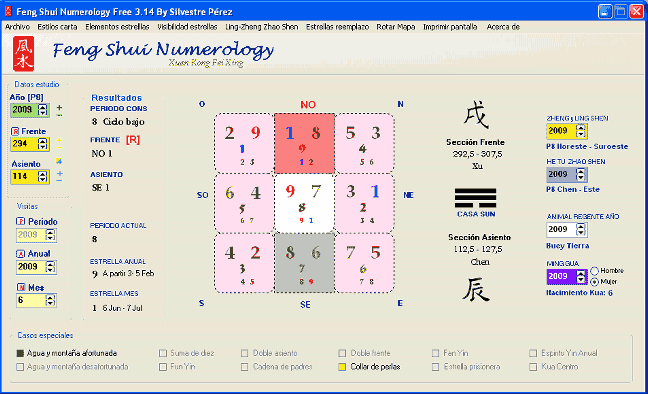Select the NE cell with stars 3-1
The image size is (648, 394).
click(364, 203)
